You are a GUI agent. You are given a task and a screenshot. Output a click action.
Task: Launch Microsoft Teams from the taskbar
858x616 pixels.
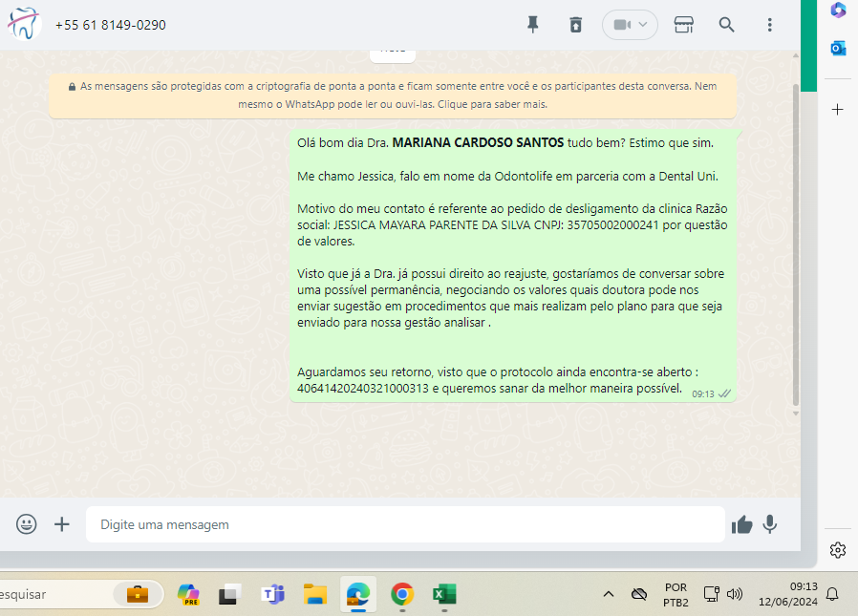coord(272,594)
